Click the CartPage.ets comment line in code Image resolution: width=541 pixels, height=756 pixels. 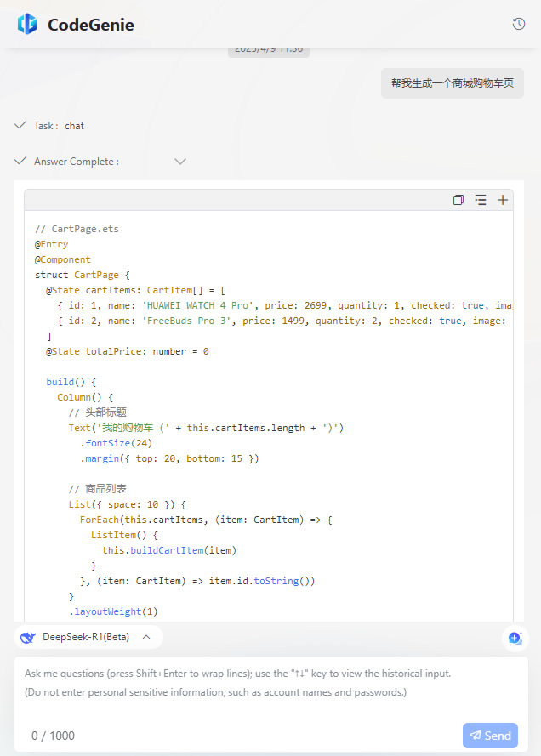(77, 229)
